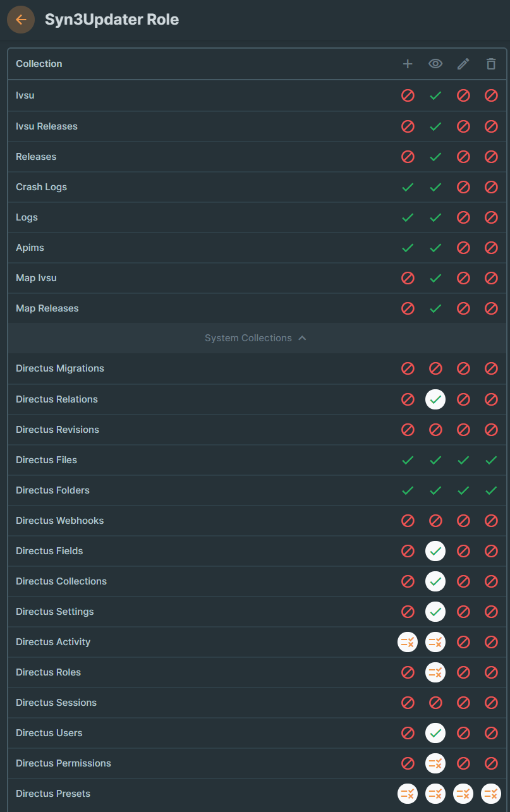Click the green read checkmark for Directus Users
This screenshot has height=812, width=510.
[x=435, y=733]
